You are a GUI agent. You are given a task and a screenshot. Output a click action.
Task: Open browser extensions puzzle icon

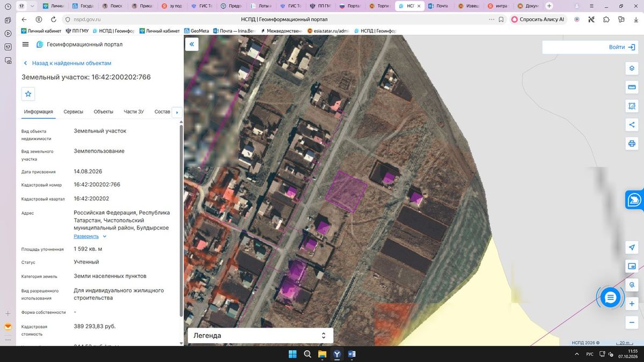pos(606,19)
